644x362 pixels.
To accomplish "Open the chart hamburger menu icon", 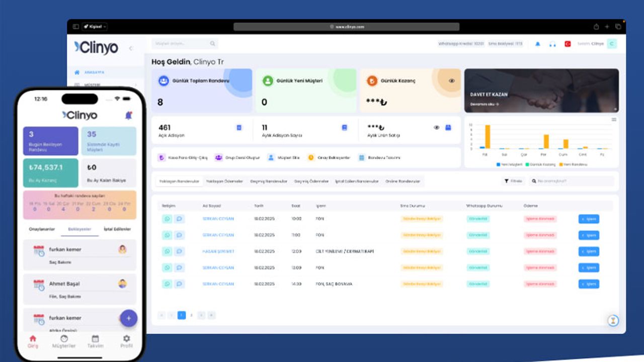I will point(614,120).
